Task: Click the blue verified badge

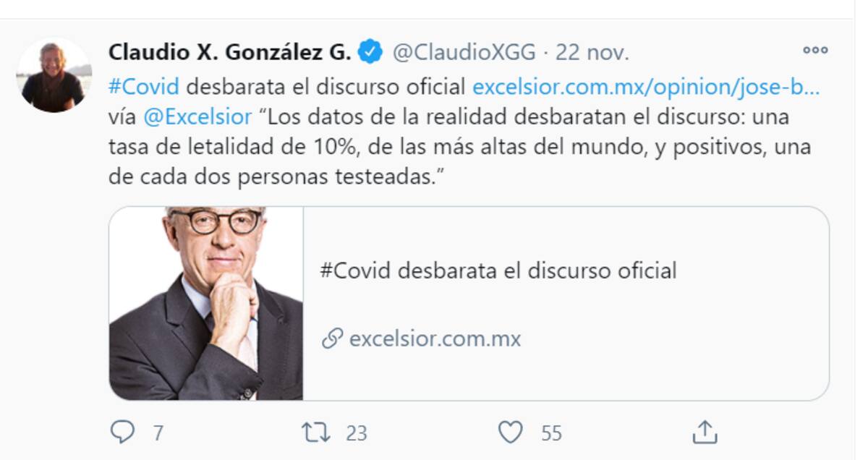Action: point(372,52)
